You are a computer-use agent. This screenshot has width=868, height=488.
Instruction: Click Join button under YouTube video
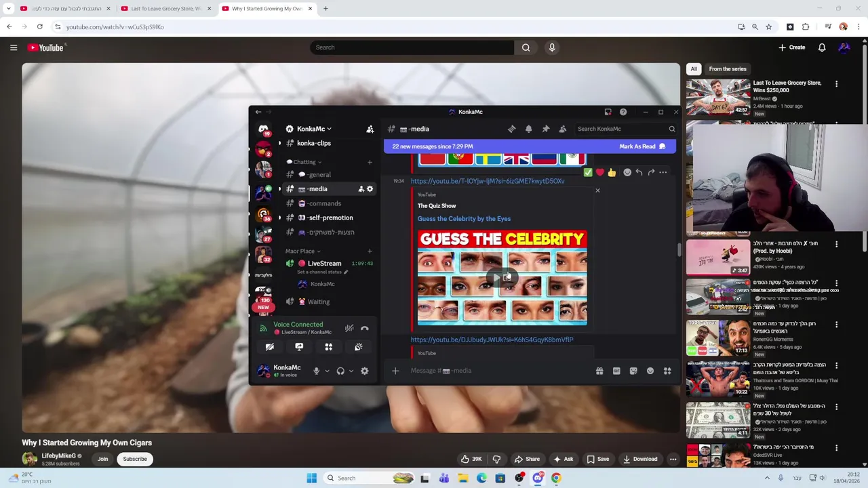(102, 459)
